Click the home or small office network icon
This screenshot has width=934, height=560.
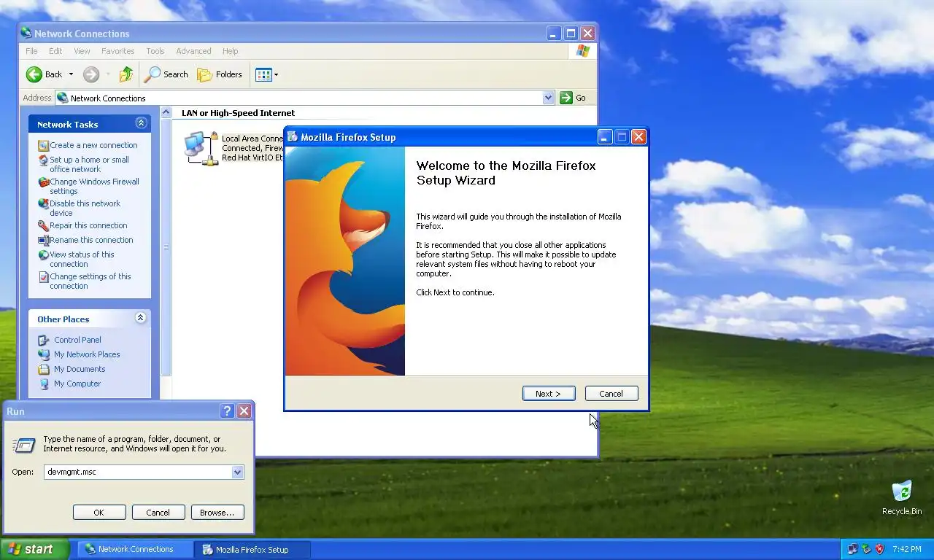click(x=43, y=160)
